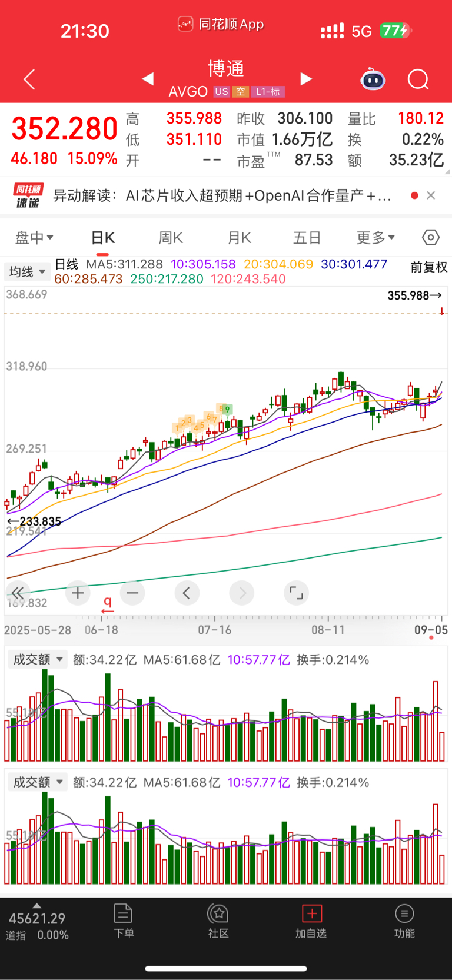This screenshot has width=452, height=980.
Task: Open the 均线 indicator dropdown
Action: coord(26,271)
